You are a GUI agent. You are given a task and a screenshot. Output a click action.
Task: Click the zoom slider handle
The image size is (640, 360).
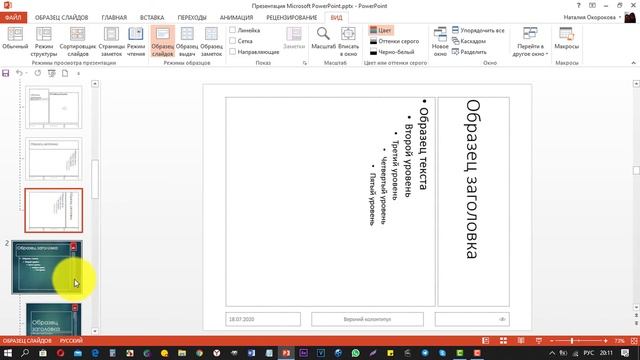click(572, 340)
